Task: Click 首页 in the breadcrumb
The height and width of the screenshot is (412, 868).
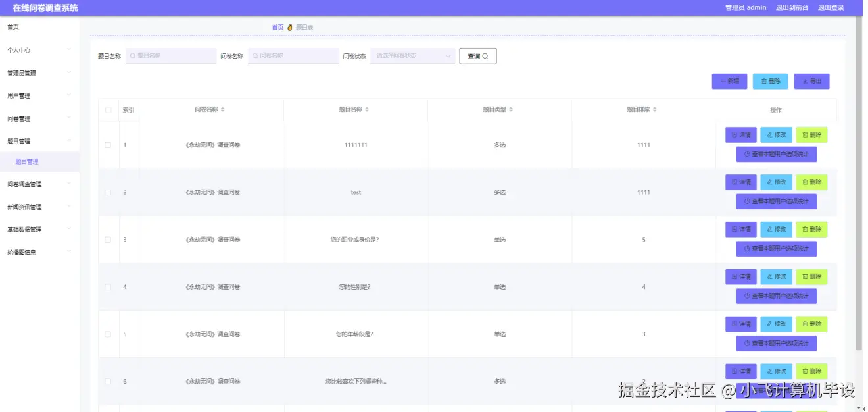Action: click(277, 28)
